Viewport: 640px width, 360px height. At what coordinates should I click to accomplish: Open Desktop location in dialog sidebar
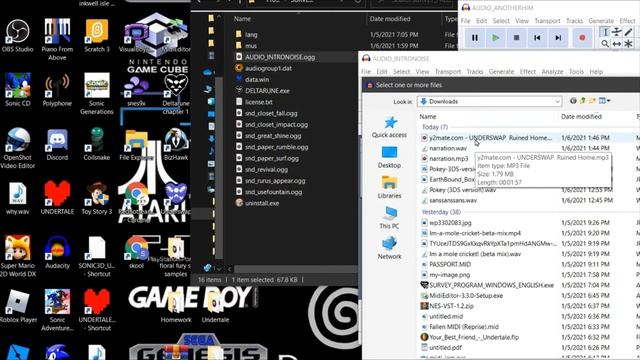pos(389,157)
